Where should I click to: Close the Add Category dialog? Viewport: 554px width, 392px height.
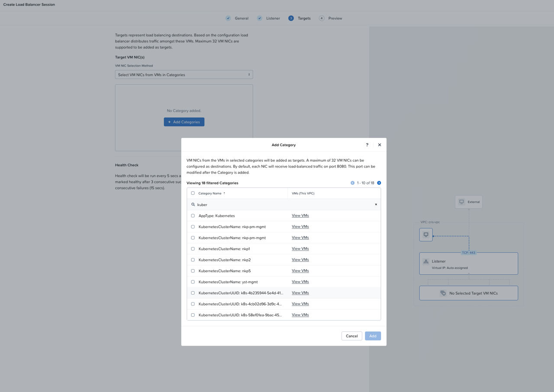(380, 145)
